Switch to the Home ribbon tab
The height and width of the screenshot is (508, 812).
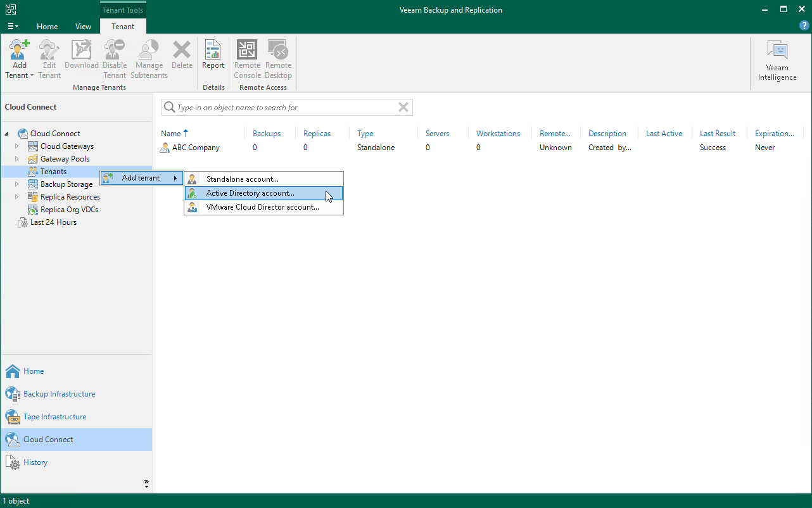pyautogui.click(x=48, y=27)
